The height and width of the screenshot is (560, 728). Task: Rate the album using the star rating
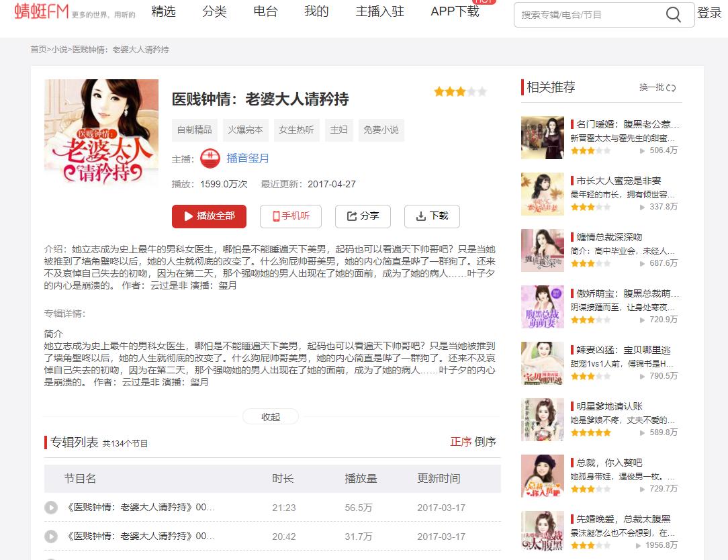[461, 91]
